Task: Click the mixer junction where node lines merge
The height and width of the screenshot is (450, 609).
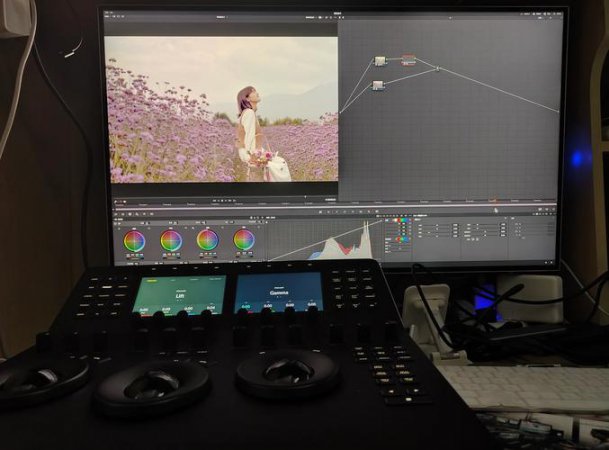Action: click(x=437, y=68)
